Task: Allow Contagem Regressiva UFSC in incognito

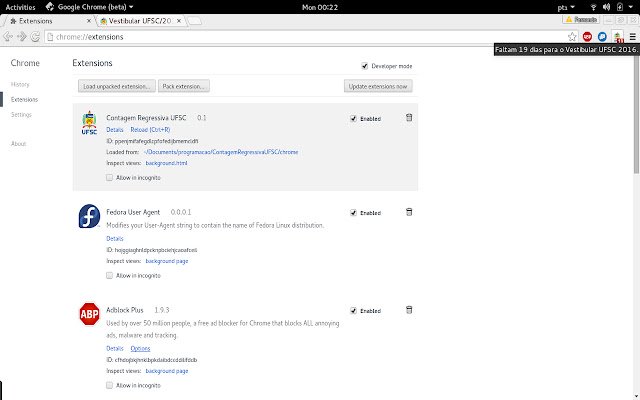Action: pyautogui.click(x=109, y=178)
